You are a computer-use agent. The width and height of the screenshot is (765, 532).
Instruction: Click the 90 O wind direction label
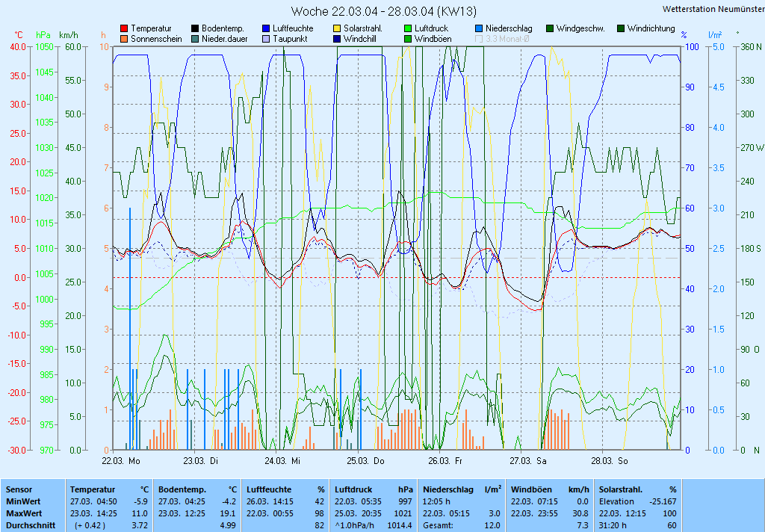coord(750,350)
